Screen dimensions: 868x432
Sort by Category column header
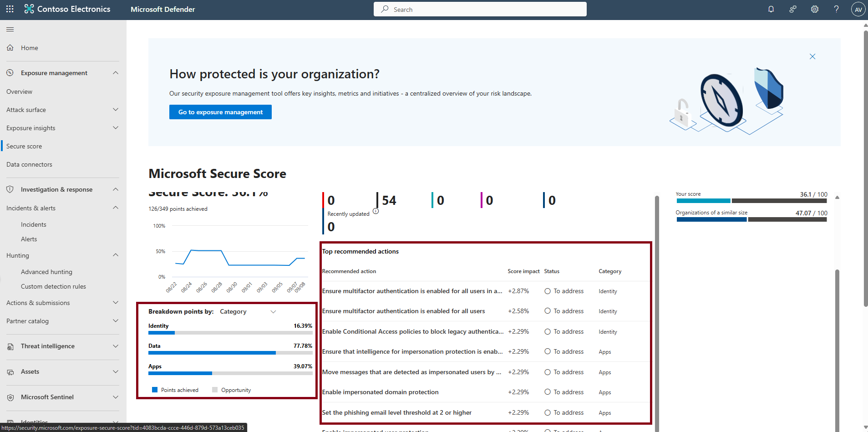click(x=610, y=271)
